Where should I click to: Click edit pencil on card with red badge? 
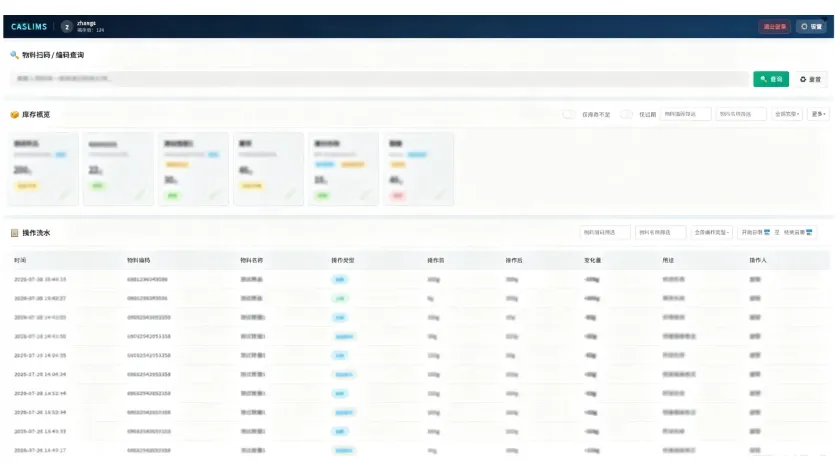click(x=440, y=195)
